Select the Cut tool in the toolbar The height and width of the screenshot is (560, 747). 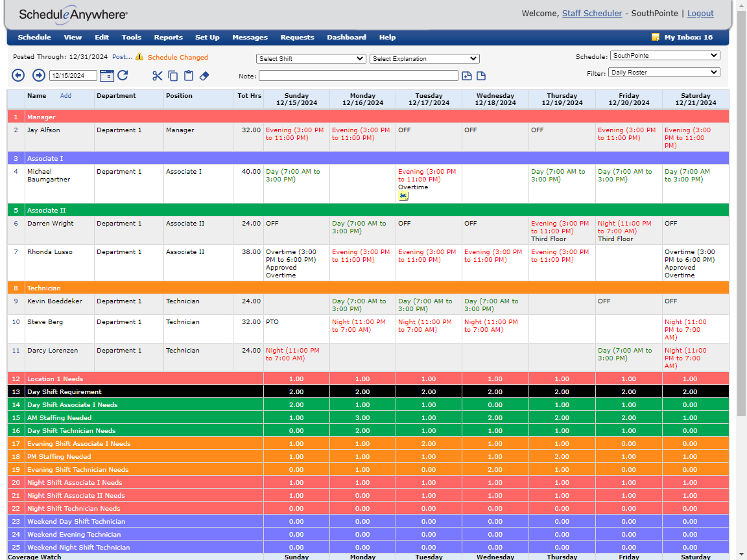pos(158,76)
